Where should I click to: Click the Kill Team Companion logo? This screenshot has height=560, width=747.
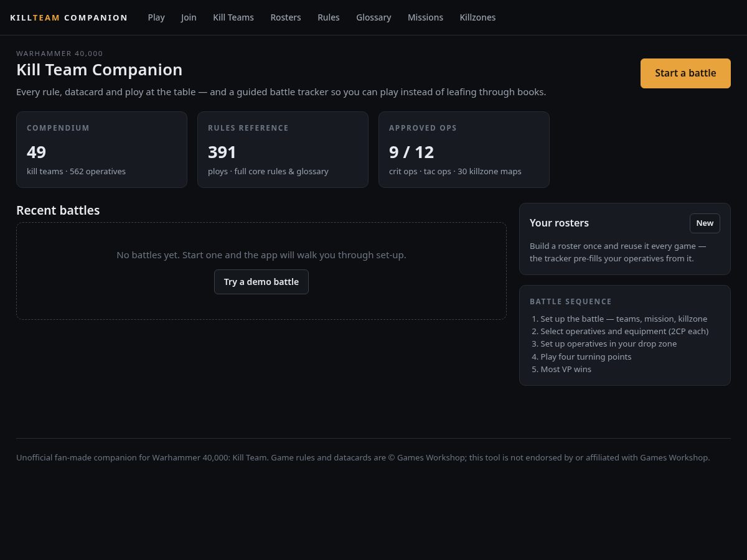[68, 17]
